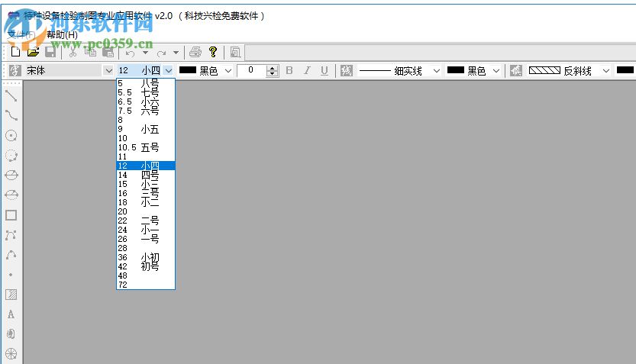Select the half-dashed ellipse tool
The width and height of the screenshot is (636, 364).
click(11, 195)
